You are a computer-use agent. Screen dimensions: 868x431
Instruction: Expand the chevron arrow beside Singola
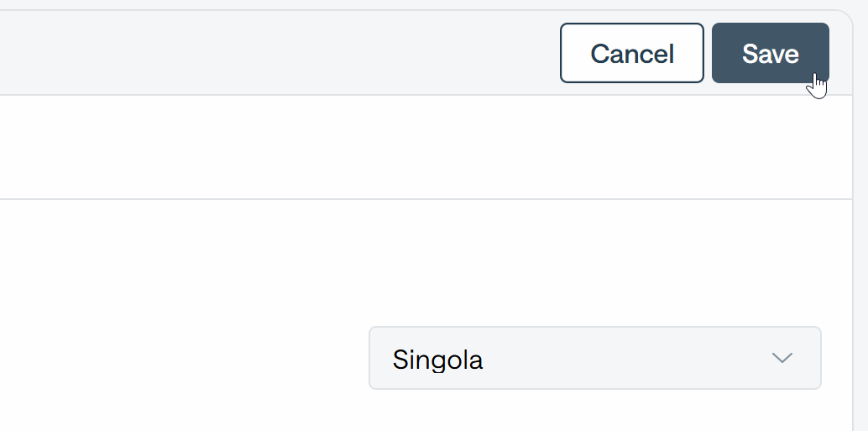click(782, 358)
